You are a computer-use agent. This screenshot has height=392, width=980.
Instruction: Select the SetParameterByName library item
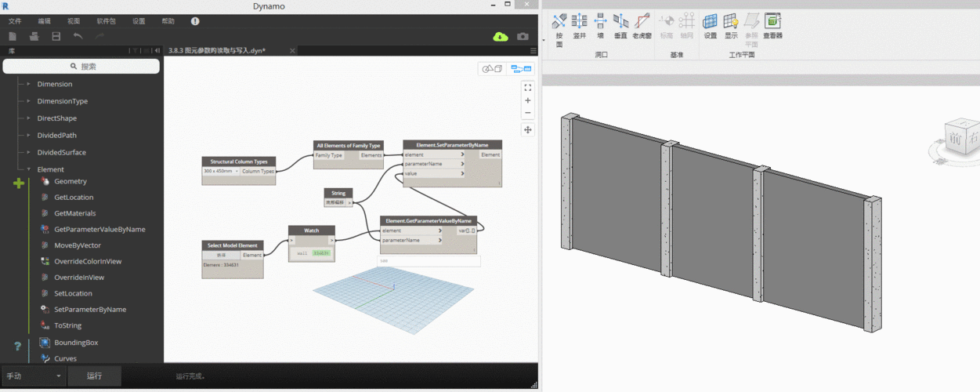tap(89, 310)
